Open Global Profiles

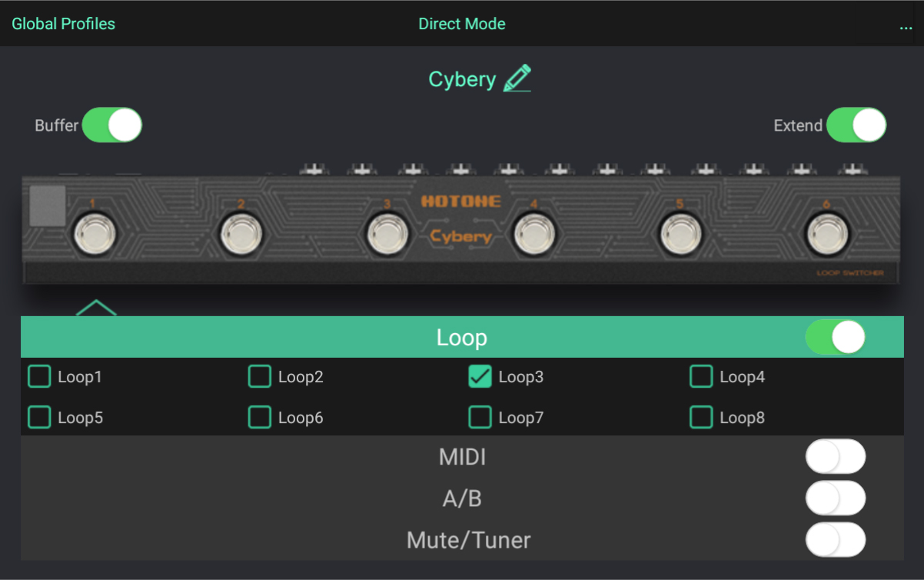click(x=63, y=24)
